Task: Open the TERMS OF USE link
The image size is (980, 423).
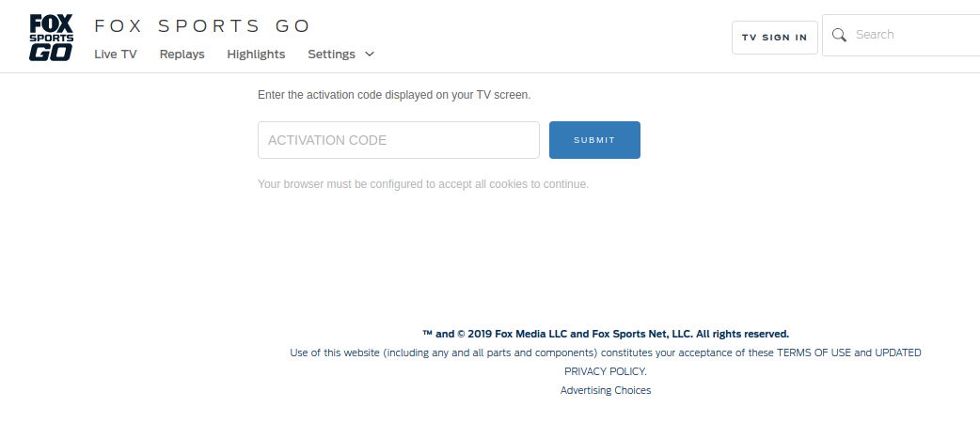Action: point(814,352)
